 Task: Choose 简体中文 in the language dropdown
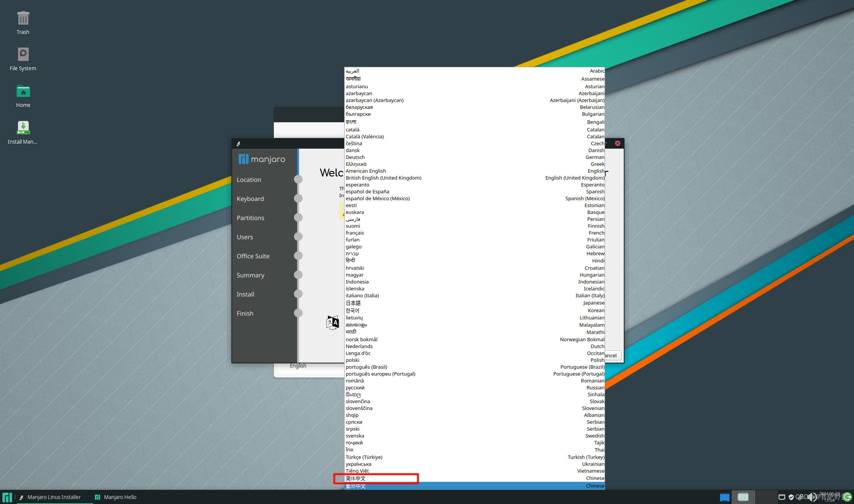pos(356,478)
